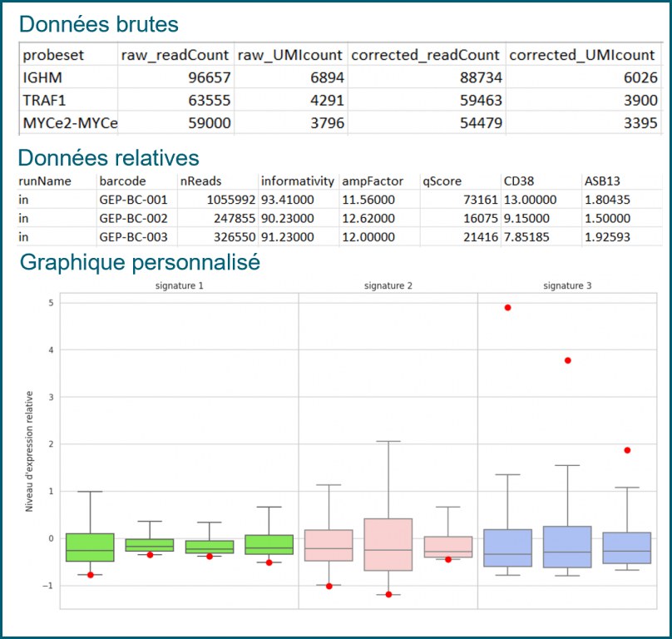The height and width of the screenshot is (639, 672).
Task: Select the first green box in signature 1
Action: pyautogui.click(x=90, y=547)
